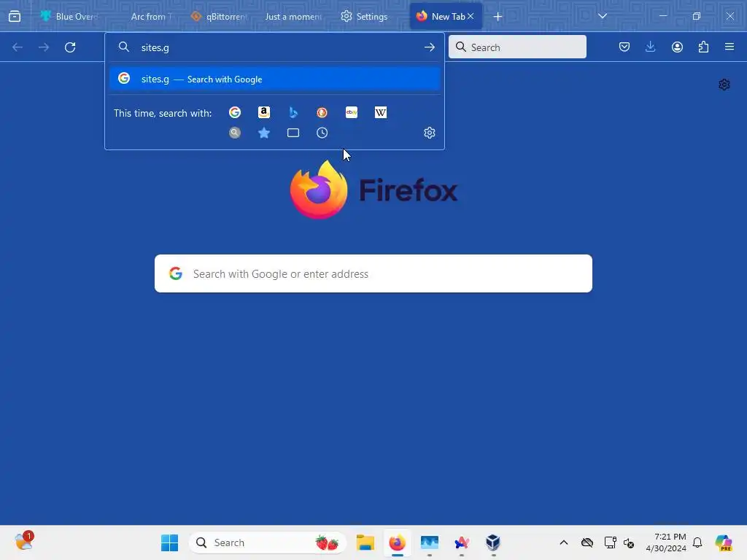Focus the toolbar Search box
This screenshot has height=560, width=747.
pyautogui.click(x=517, y=47)
